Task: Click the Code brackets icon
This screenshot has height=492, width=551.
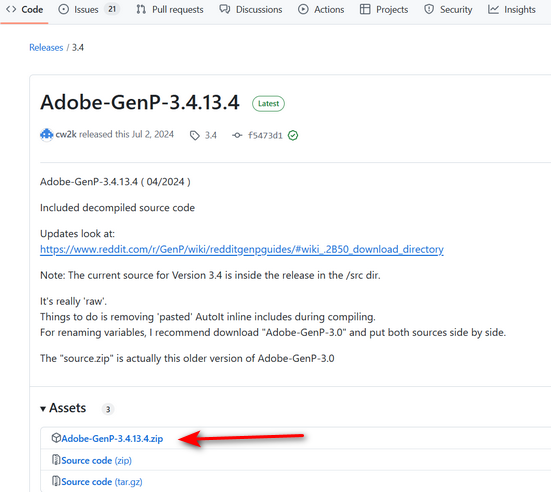Action: pyautogui.click(x=11, y=9)
